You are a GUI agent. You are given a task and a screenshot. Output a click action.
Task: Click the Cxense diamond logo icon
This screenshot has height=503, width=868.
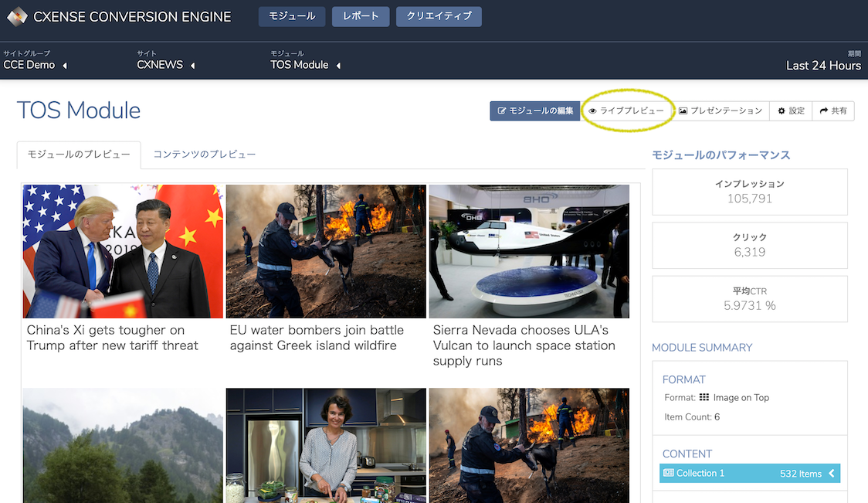coord(17,17)
